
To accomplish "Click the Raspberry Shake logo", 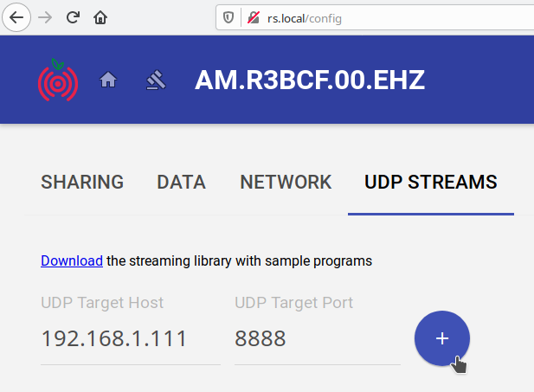I will [58, 80].
